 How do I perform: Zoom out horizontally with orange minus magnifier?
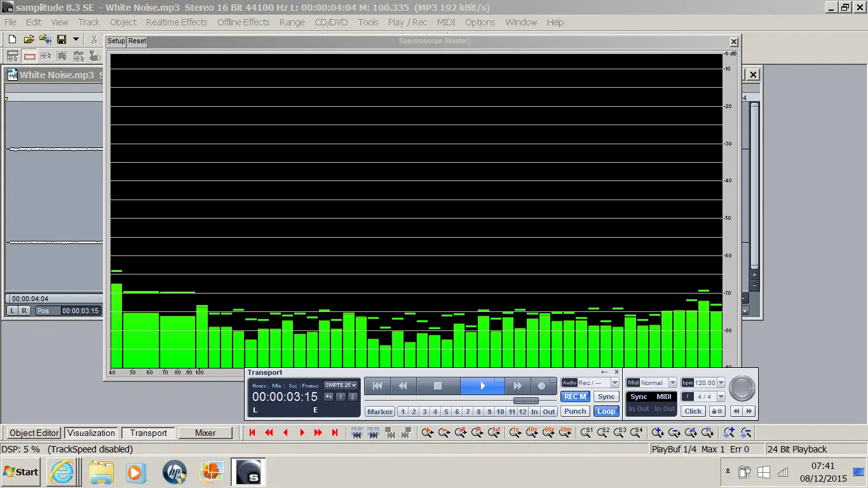pos(444,433)
